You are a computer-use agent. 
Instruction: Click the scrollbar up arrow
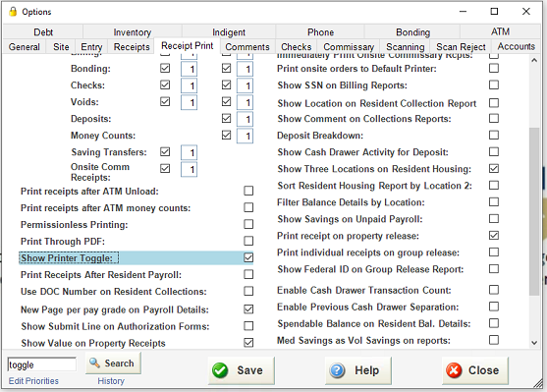pos(534,60)
